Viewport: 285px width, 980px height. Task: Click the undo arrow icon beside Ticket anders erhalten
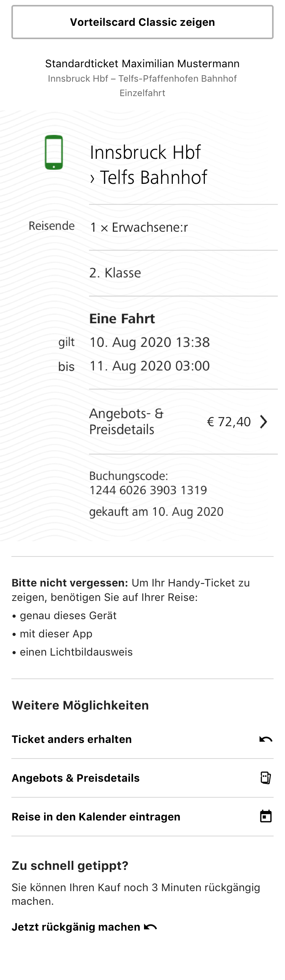point(266,739)
